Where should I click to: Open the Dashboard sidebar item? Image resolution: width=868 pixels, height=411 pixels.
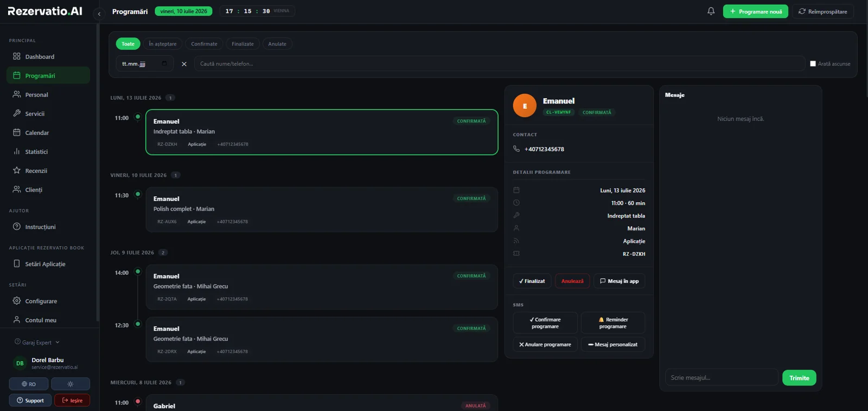(48, 56)
